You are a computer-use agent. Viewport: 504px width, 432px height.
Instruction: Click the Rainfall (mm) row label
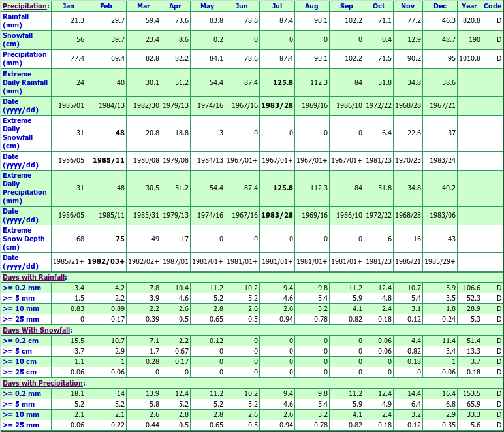16,21
